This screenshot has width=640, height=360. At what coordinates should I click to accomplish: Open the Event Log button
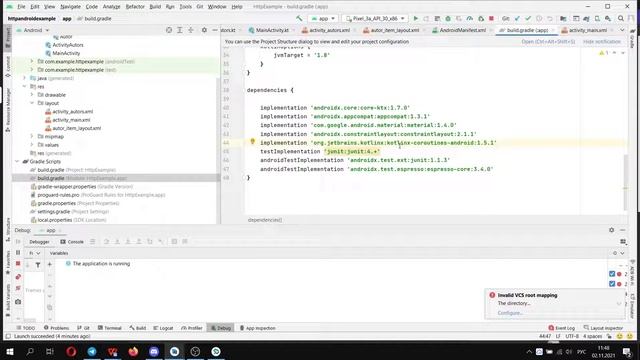(x=562, y=328)
